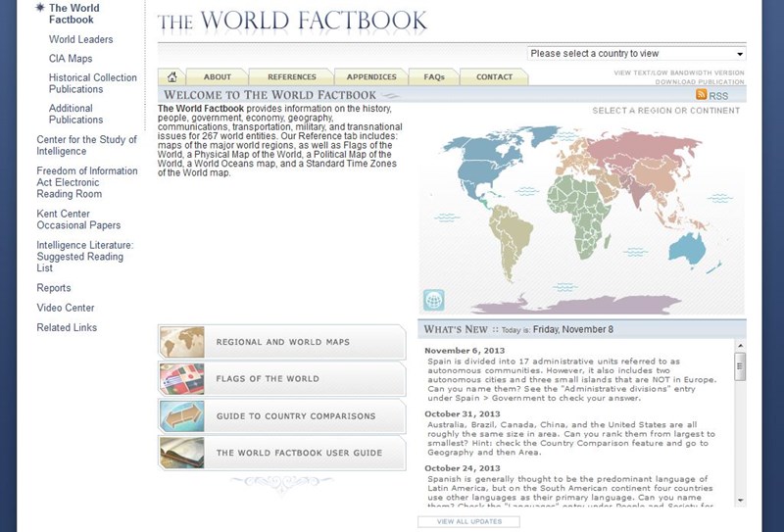Open the country selection dropdown
This screenshot has height=532, width=784.
pyautogui.click(x=636, y=54)
